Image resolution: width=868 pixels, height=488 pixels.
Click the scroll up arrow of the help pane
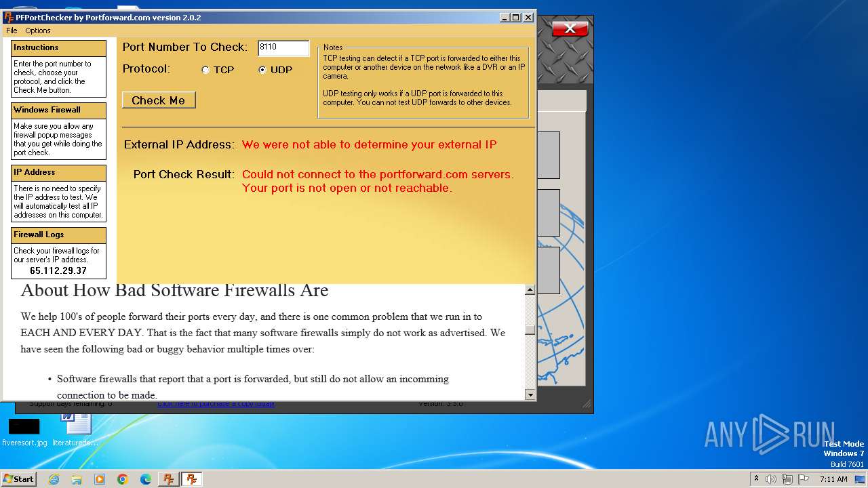tap(530, 289)
